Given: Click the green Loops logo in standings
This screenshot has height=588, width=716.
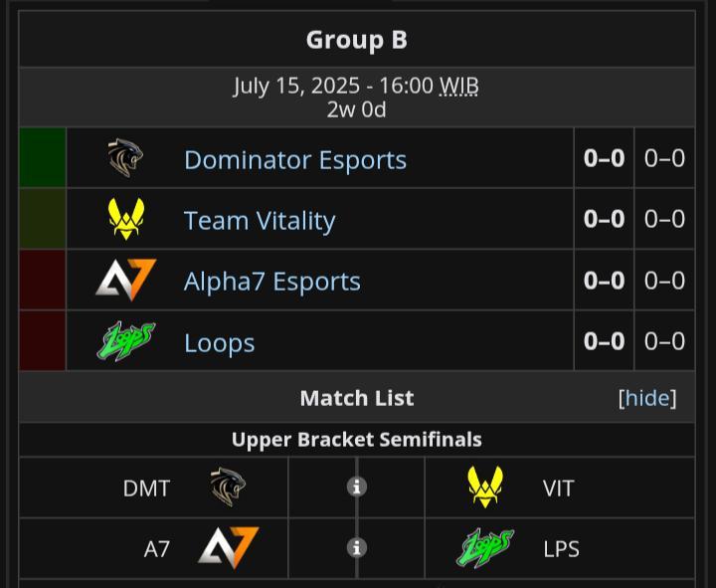Looking at the screenshot, I should pos(126,341).
